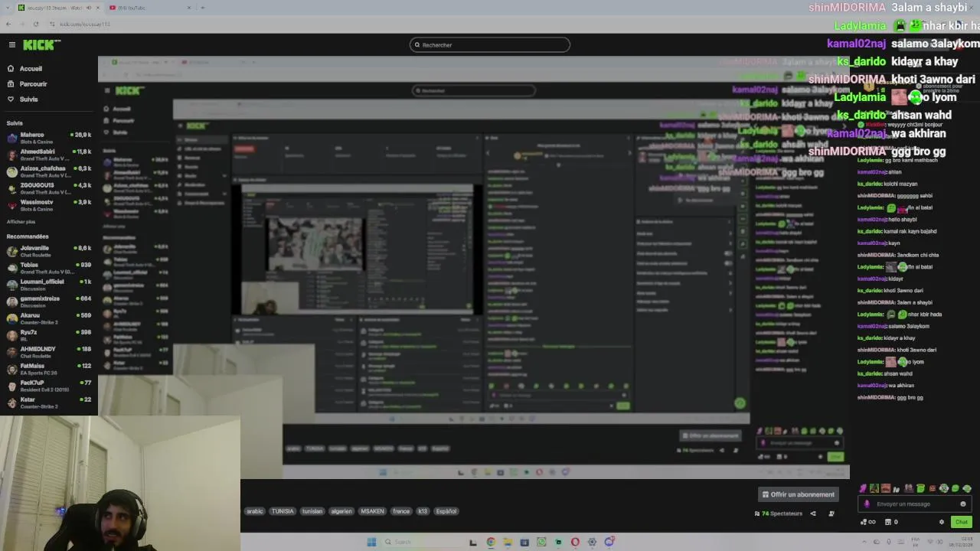
Task: Open recommended channel Jolavanille
Action: [49, 251]
